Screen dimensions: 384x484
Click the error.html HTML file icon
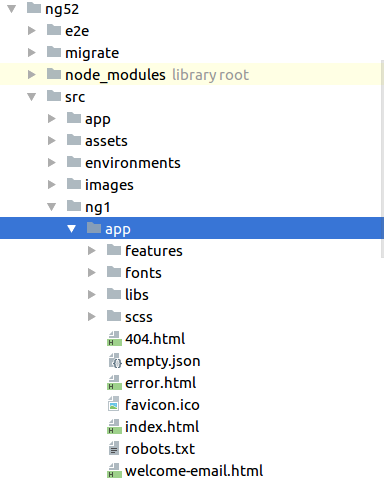pyautogui.click(x=114, y=382)
